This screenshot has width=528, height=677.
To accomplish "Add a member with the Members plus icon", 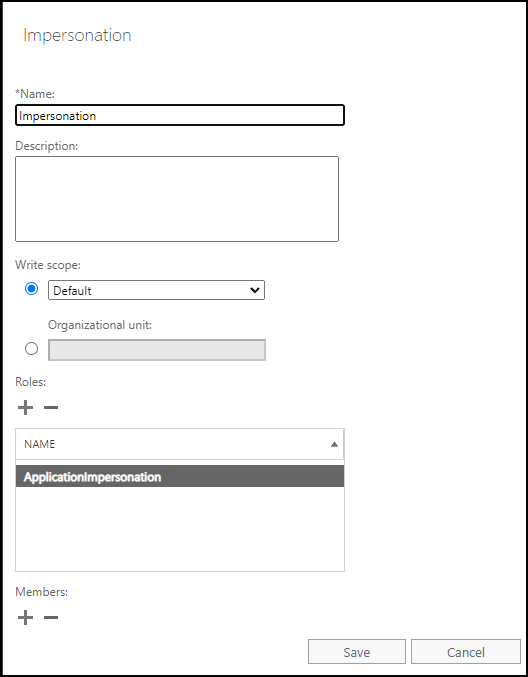I will (x=25, y=617).
